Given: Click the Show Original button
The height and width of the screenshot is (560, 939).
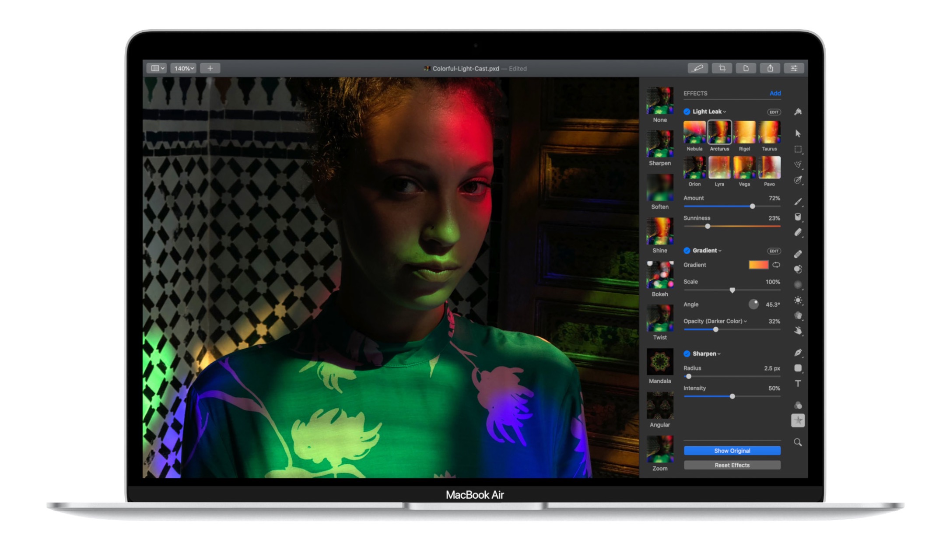Looking at the screenshot, I should click(x=731, y=451).
